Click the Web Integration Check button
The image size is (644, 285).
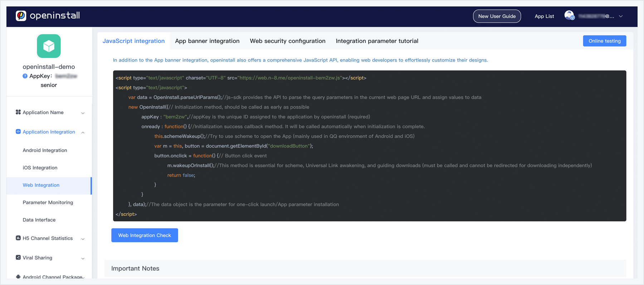145,235
